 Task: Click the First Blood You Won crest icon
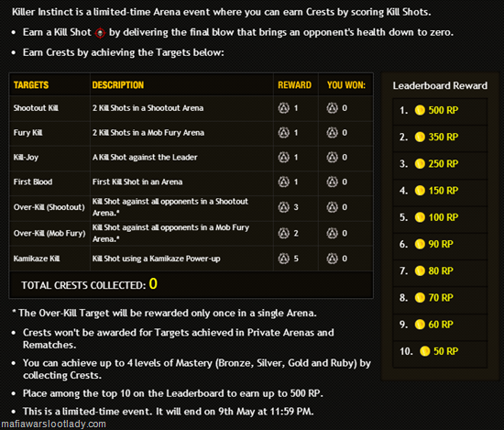pos(332,182)
